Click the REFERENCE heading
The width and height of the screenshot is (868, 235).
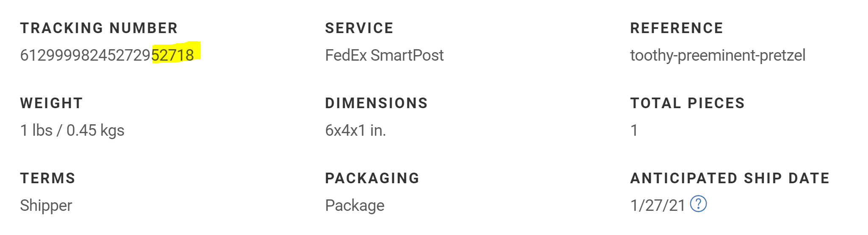point(676,28)
